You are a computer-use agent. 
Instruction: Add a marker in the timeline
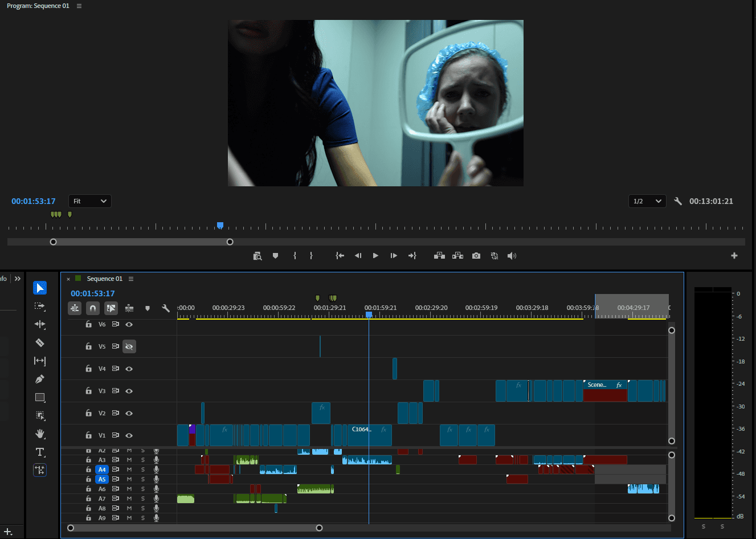(148, 308)
